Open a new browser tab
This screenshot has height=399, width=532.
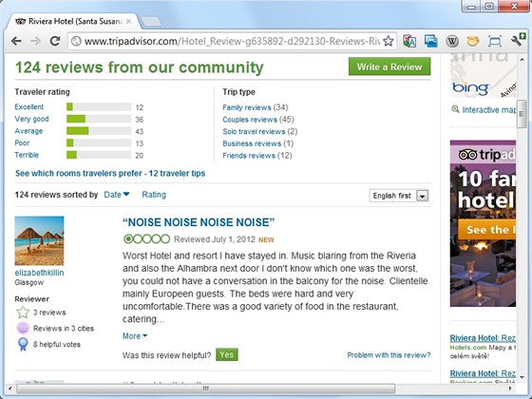pos(151,22)
